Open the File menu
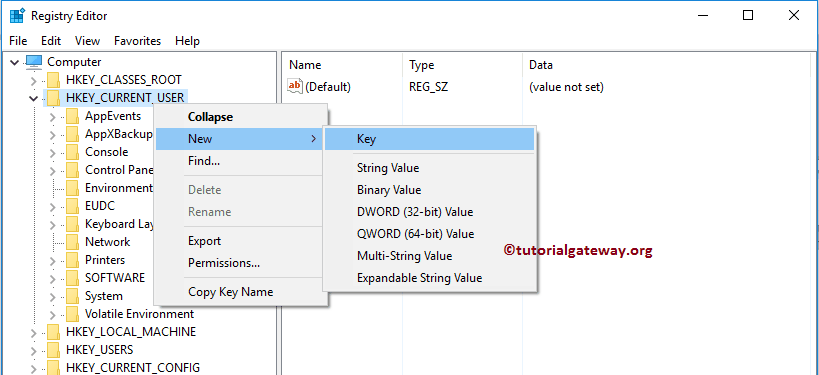The image size is (819, 375). pyautogui.click(x=18, y=41)
